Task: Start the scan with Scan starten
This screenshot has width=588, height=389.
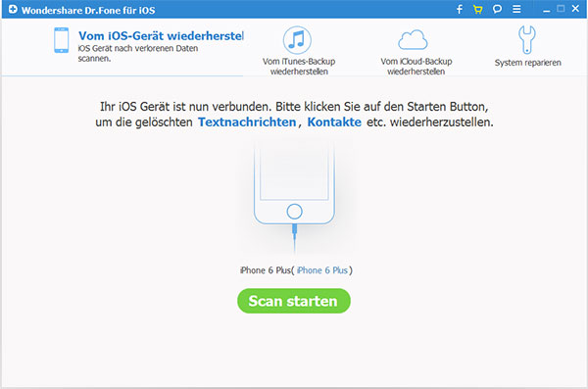Action: click(294, 301)
